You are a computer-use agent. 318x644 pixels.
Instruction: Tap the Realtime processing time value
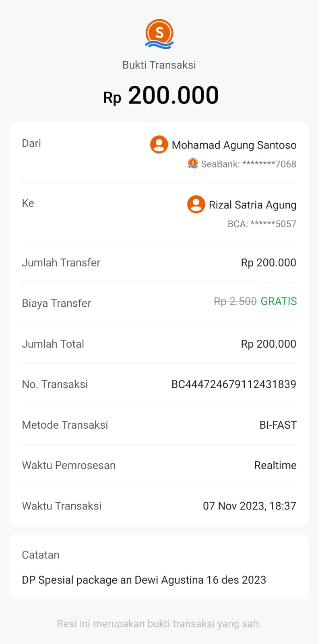pyautogui.click(x=275, y=465)
